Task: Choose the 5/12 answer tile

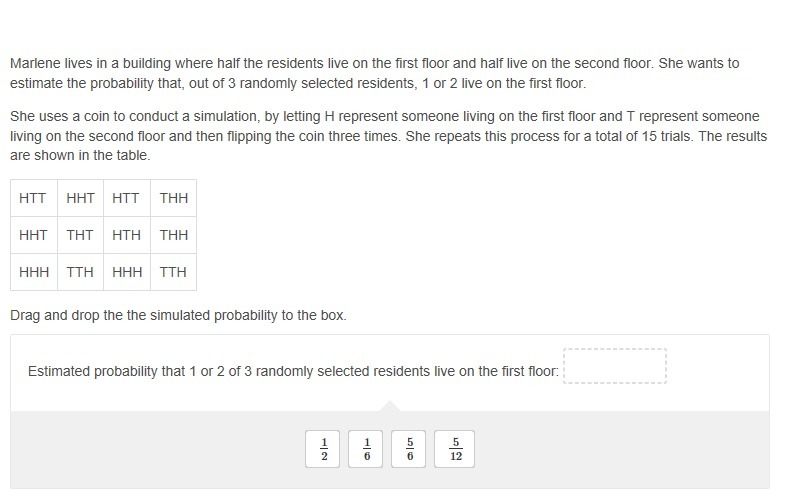Action: pos(455,449)
